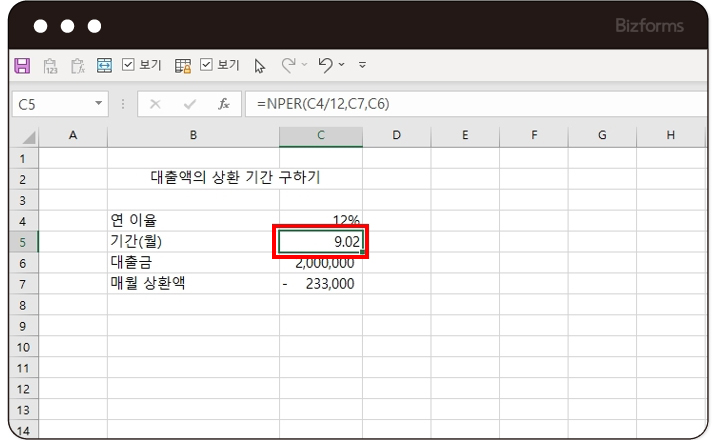Open the Redo history dropdown arrow
The height and width of the screenshot is (440, 715).
click(x=305, y=65)
